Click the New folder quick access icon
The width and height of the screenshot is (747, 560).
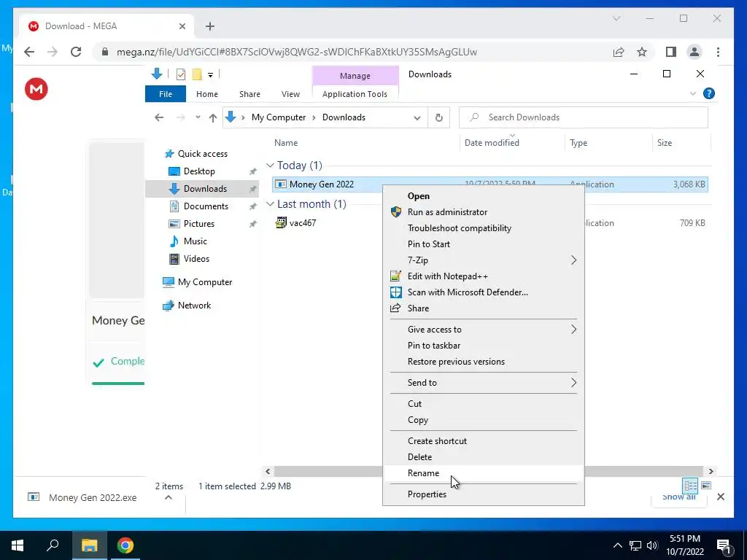click(x=197, y=74)
